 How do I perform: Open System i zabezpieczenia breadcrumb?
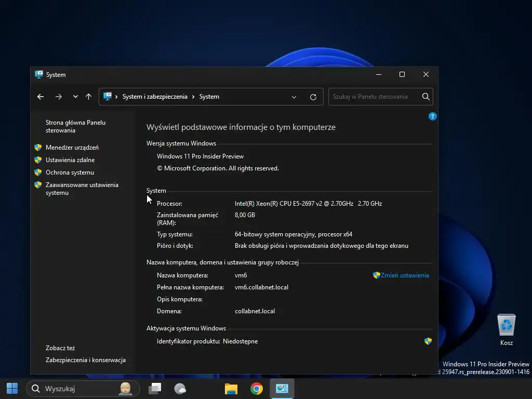(x=155, y=97)
